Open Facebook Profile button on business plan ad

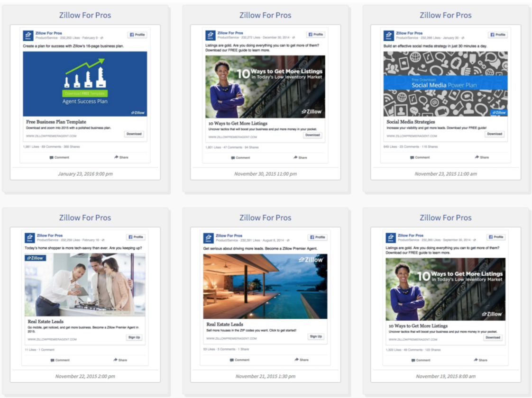point(137,35)
